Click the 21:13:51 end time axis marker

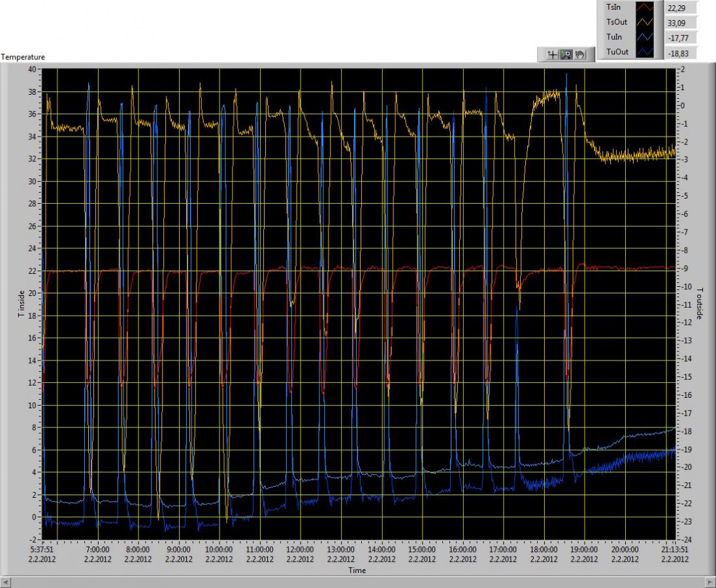675,550
